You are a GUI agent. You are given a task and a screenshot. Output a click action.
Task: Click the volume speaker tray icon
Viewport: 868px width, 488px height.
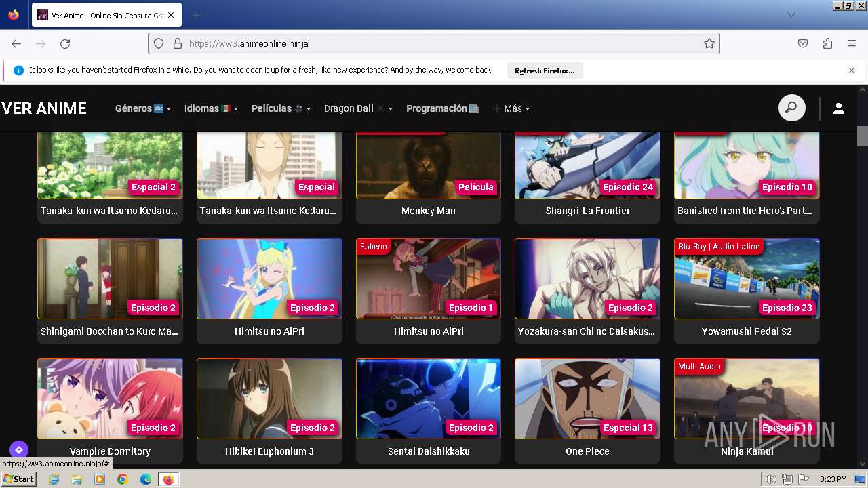click(770, 479)
